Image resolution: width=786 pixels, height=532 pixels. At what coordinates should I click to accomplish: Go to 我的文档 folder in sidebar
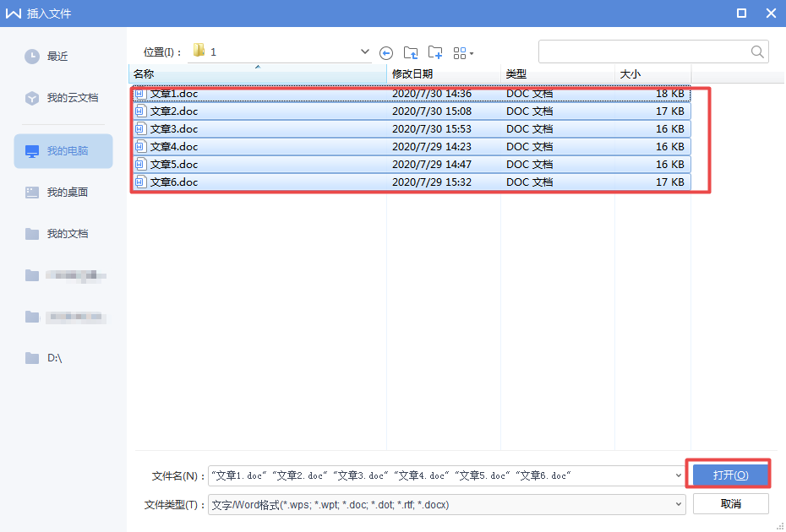tap(67, 234)
